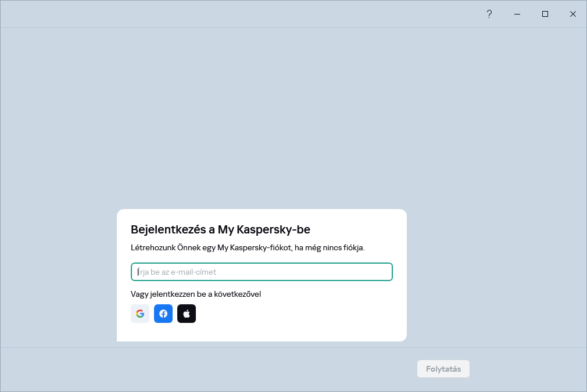Viewport: 587px width, 392px height.
Task: Maximize the Kaspersky window
Action: pos(545,14)
